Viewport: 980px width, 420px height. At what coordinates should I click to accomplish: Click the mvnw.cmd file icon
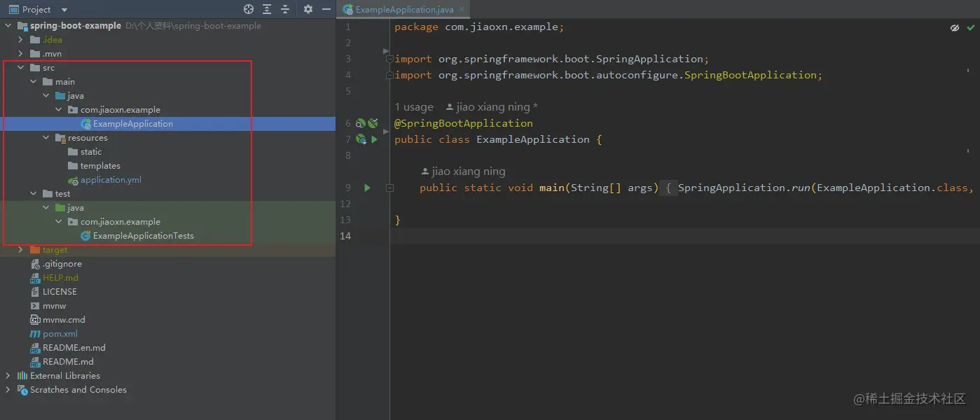pyautogui.click(x=35, y=320)
